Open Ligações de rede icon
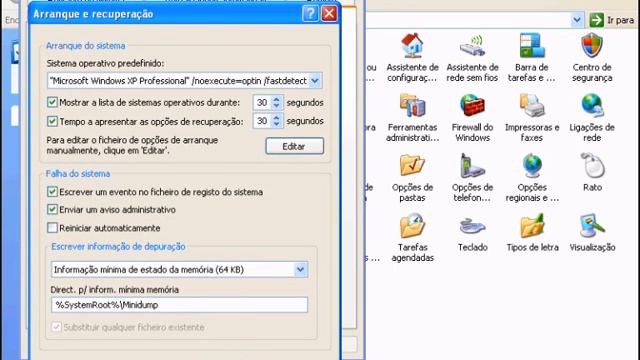 tap(592, 105)
